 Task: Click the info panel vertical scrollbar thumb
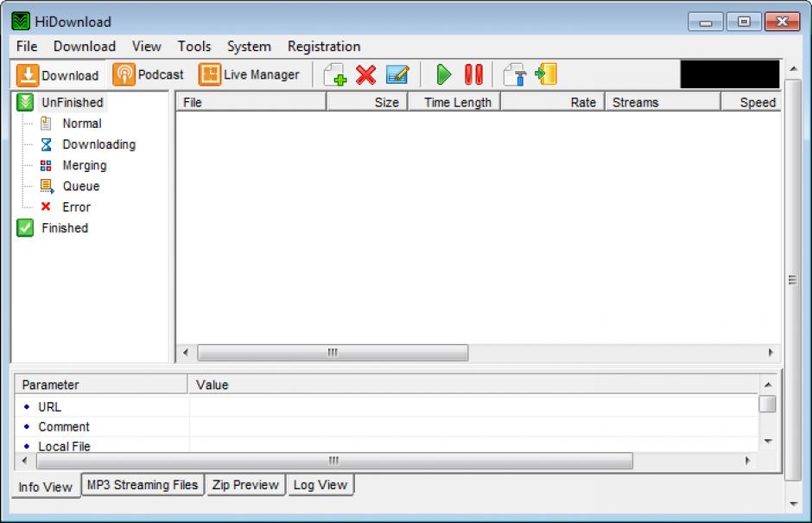[x=767, y=404]
